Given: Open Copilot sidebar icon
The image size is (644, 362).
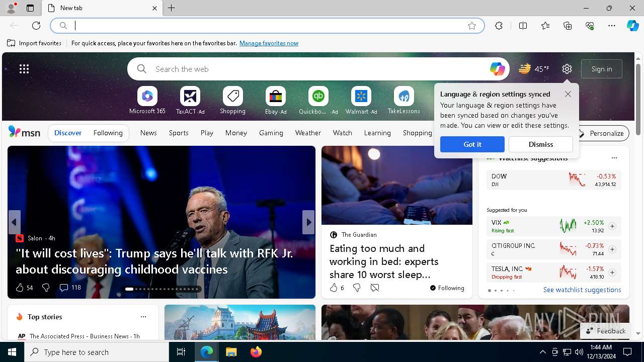Looking at the screenshot, I should pos(632,26).
